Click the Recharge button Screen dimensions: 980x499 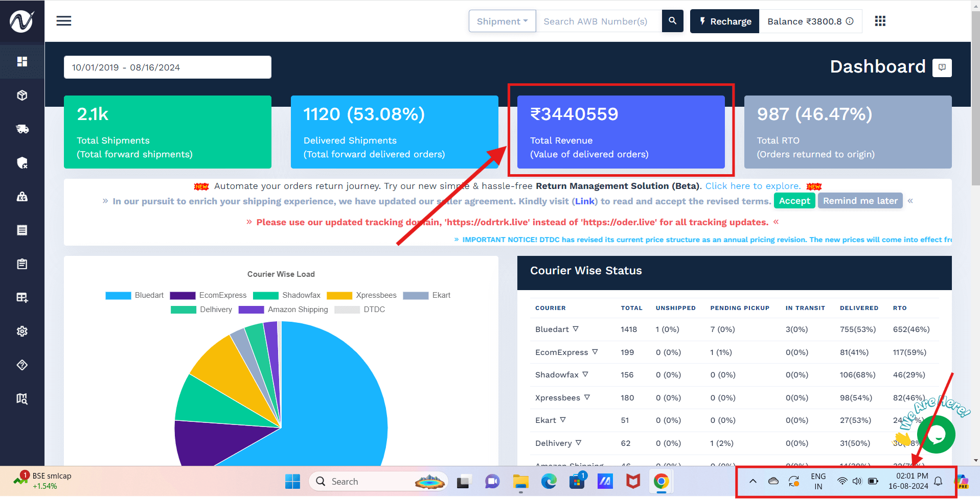click(x=724, y=21)
